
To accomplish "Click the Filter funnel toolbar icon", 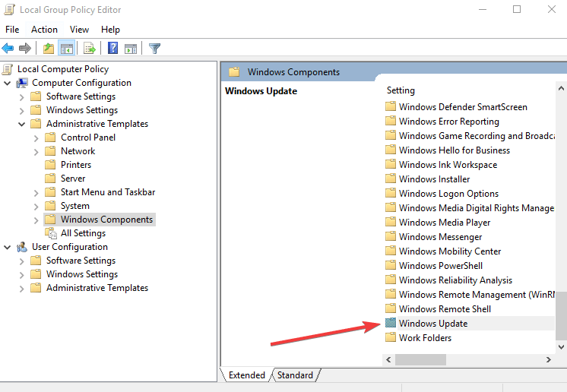I will pyautogui.click(x=154, y=48).
